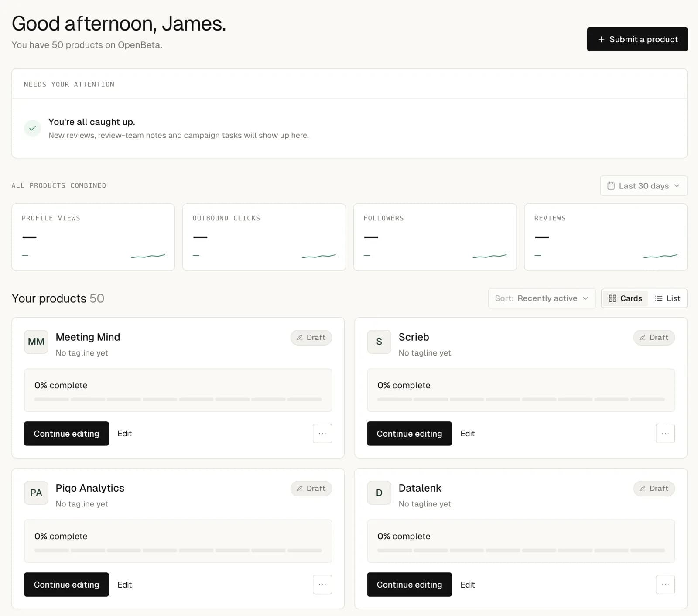This screenshot has width=698, height=616.
Task: Continue editing Piqo Analytics
Action: coord(66,585)
